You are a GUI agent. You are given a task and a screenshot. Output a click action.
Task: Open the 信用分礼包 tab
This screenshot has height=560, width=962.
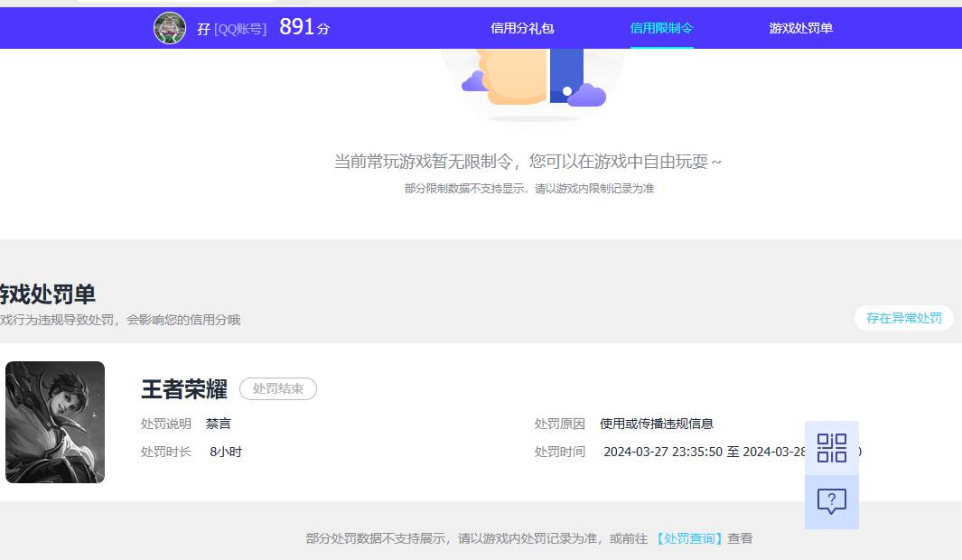pos(522,28)
